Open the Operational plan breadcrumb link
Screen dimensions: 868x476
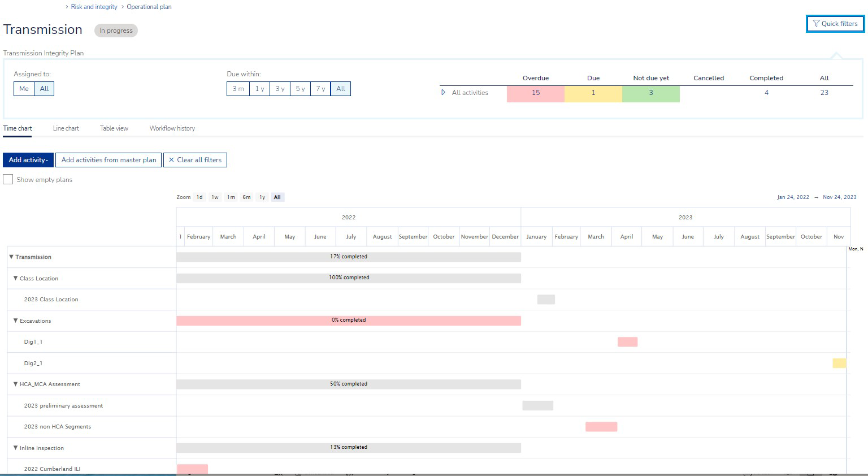pos(149,6)
